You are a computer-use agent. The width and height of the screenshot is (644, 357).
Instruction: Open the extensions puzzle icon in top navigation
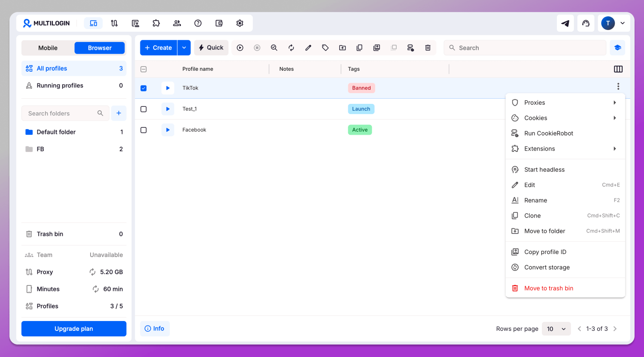pos(156,23)
